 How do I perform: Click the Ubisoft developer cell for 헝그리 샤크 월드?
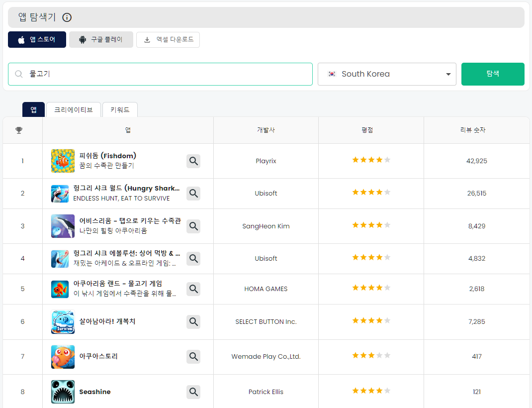click(x=266, y=193)
